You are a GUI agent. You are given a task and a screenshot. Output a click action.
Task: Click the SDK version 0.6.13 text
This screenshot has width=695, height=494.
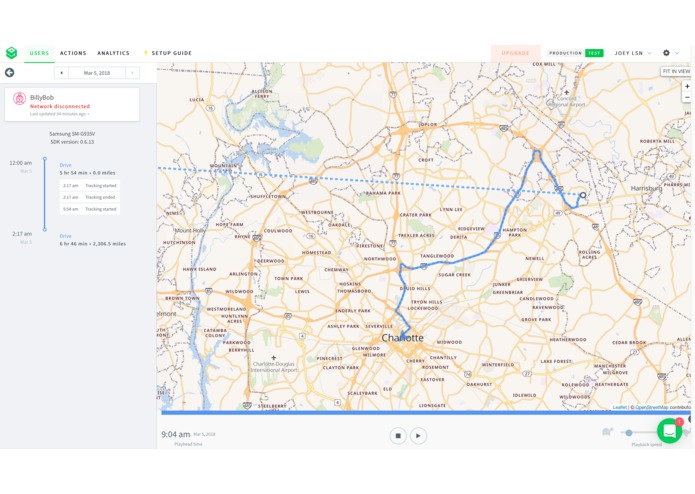click(x=72, y=142)
